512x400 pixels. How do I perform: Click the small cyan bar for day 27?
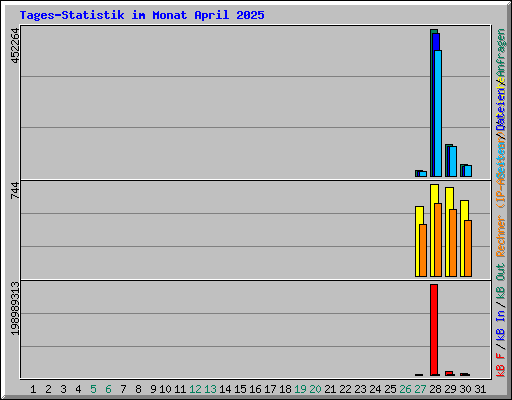tap(423, 174)
